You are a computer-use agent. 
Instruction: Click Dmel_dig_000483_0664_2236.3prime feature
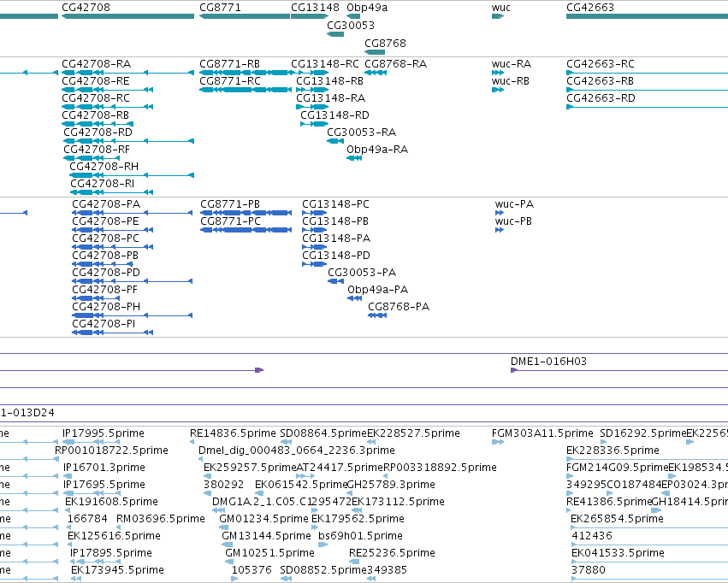(x=297, y=450)
